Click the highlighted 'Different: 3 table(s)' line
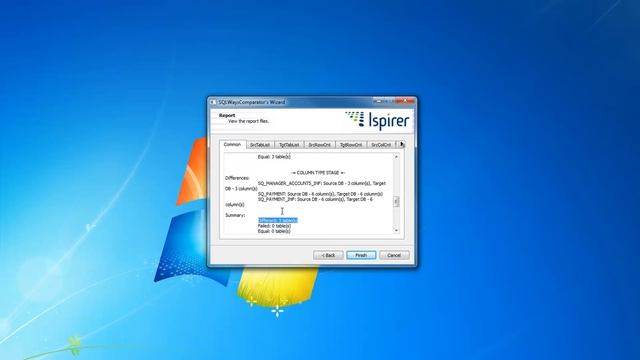640x360 pixels. click(278, 220)
